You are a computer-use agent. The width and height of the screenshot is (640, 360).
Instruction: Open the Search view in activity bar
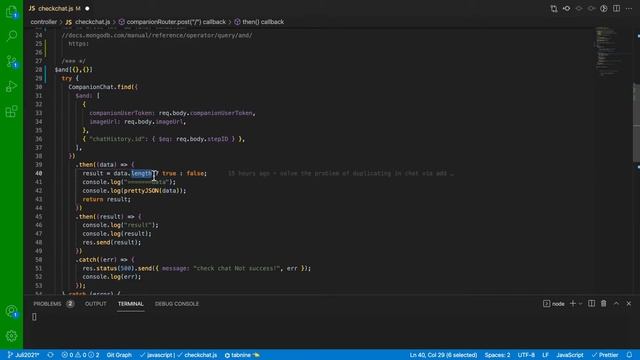click(11, 36)
